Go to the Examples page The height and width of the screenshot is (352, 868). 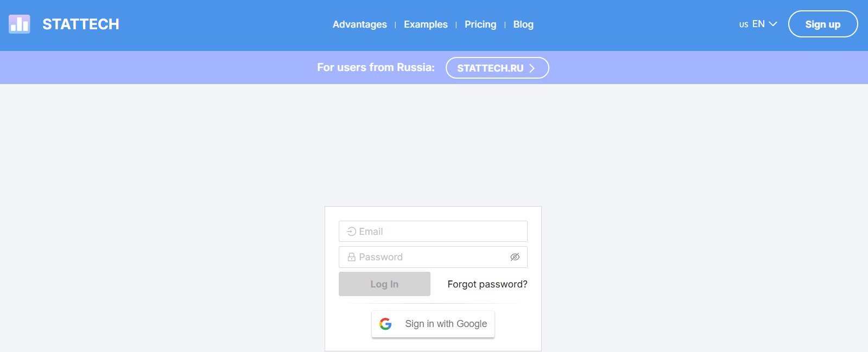tap(426, 24)
